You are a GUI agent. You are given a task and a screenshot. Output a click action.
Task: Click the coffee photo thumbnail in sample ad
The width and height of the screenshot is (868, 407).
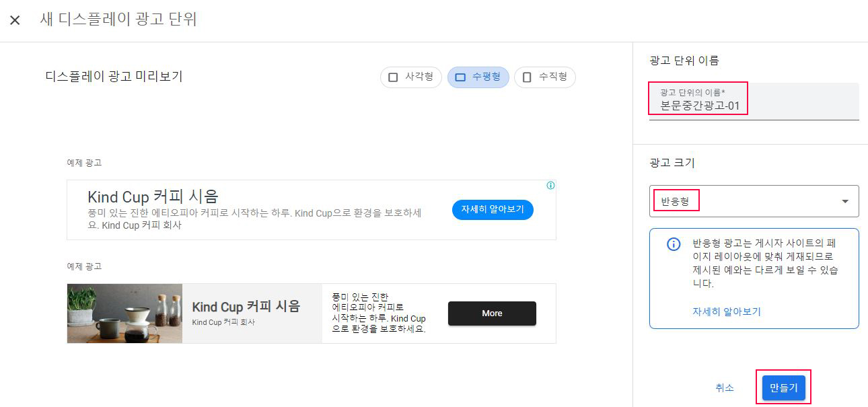124,313
